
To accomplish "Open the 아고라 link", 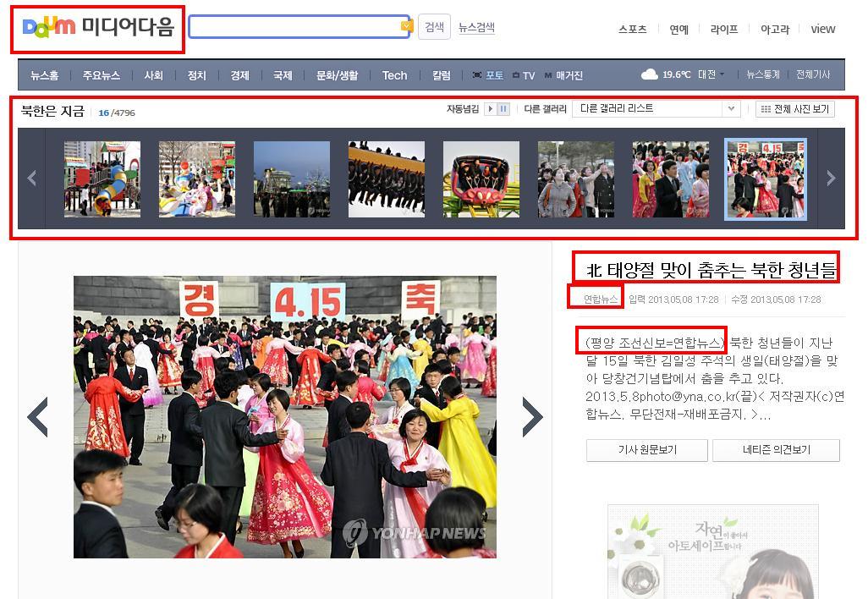I will 775,30.
